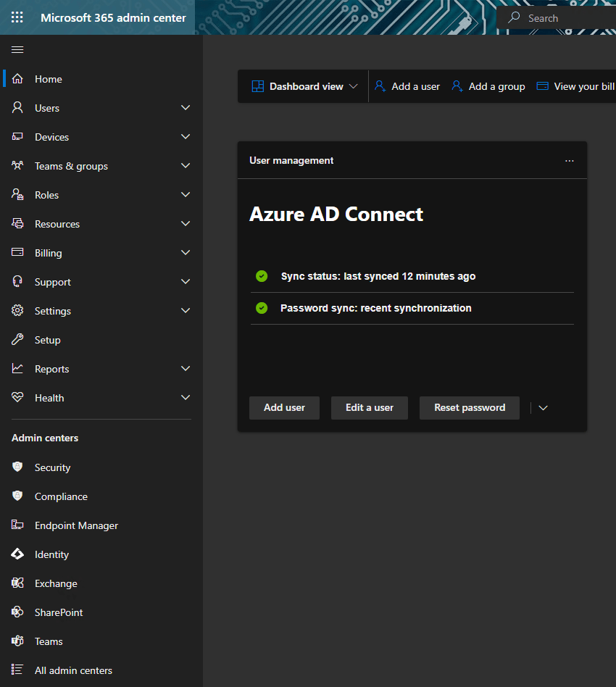Collapse the navigation hamburger menu

(17, 49)
